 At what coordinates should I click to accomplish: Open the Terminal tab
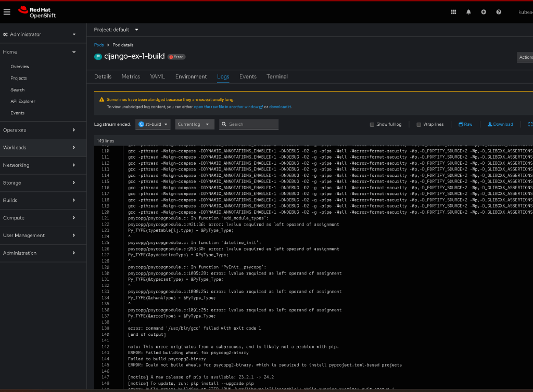[x=277, y=77]
